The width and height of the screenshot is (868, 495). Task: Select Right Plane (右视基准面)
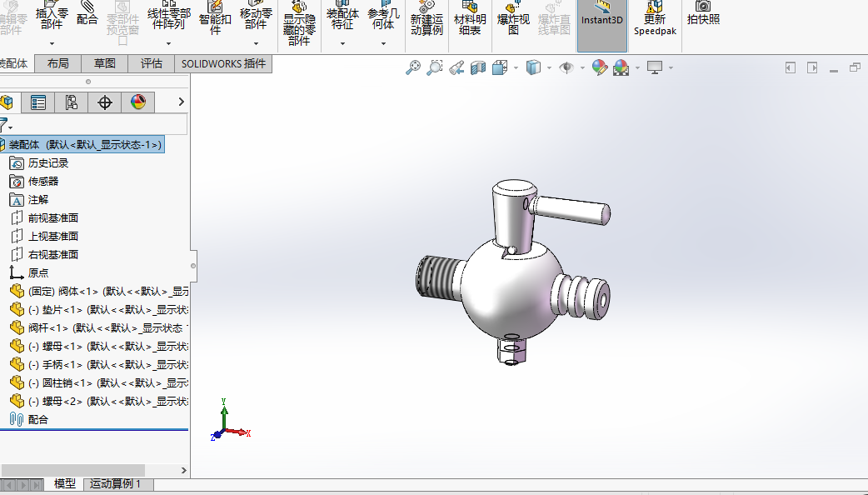click(x=44, y=255)
